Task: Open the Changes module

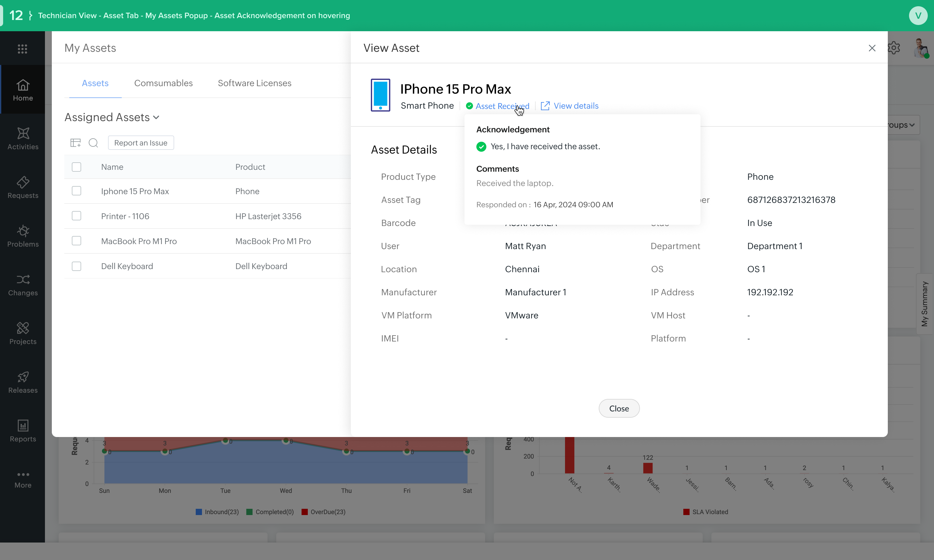Action: (23, 285)
